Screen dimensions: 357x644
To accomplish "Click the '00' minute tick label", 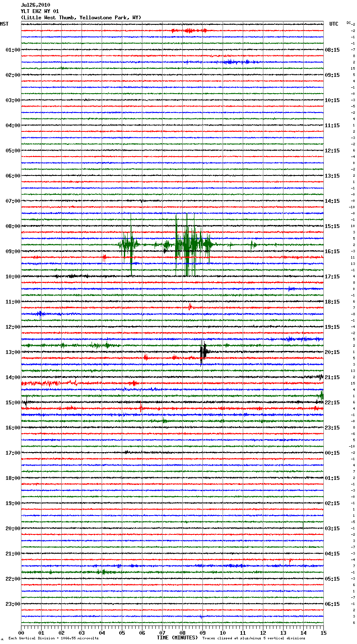I will tap(21, 633).
